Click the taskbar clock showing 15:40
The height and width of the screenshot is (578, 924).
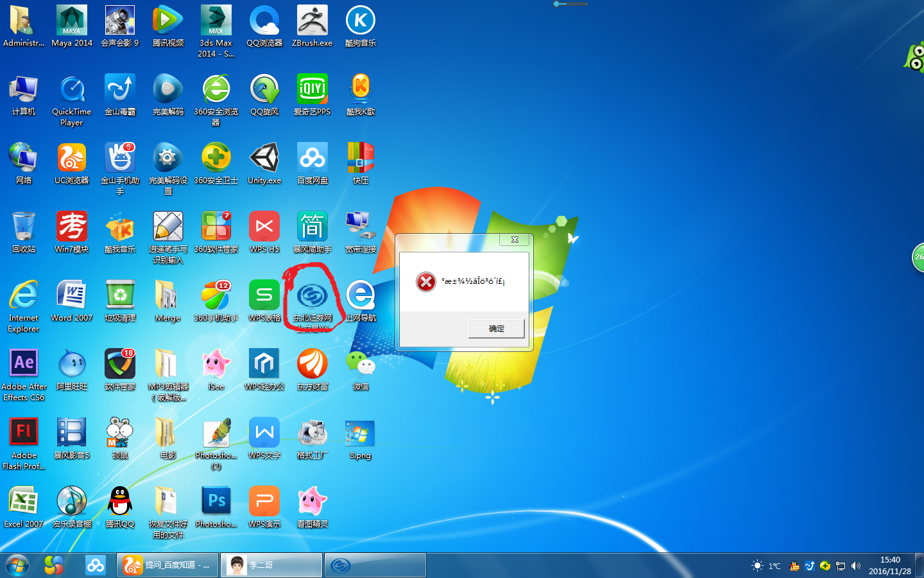click(890, 565)
